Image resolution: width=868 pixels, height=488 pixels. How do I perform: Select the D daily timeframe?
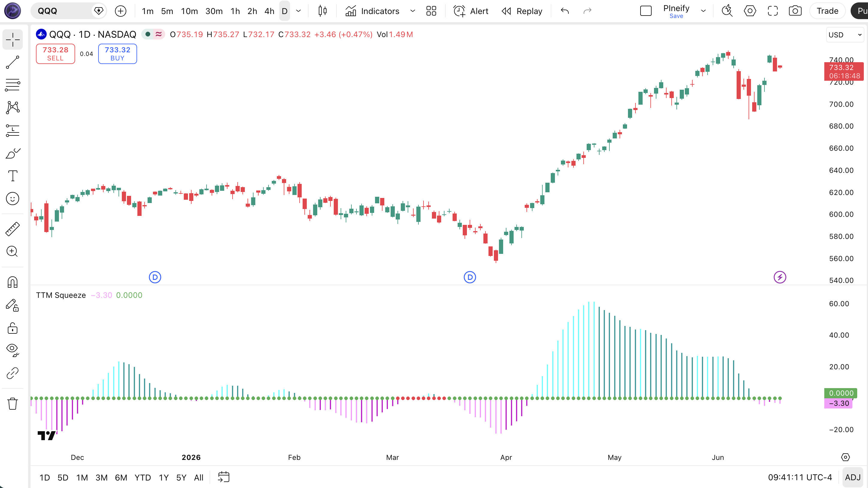tap(284, 11)
